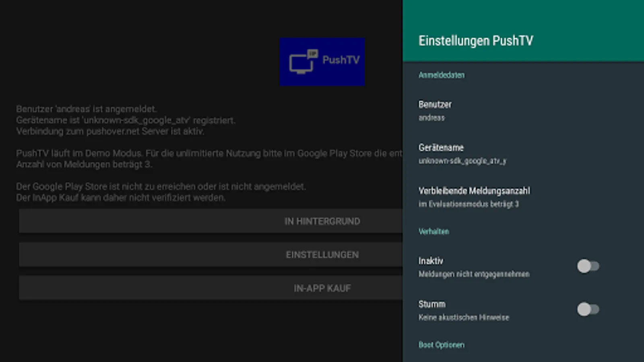The width and height of the screenshot is (644, 362).
Task: Click the IN HINTERGRUND button
Action: click(x=211, y=221)
